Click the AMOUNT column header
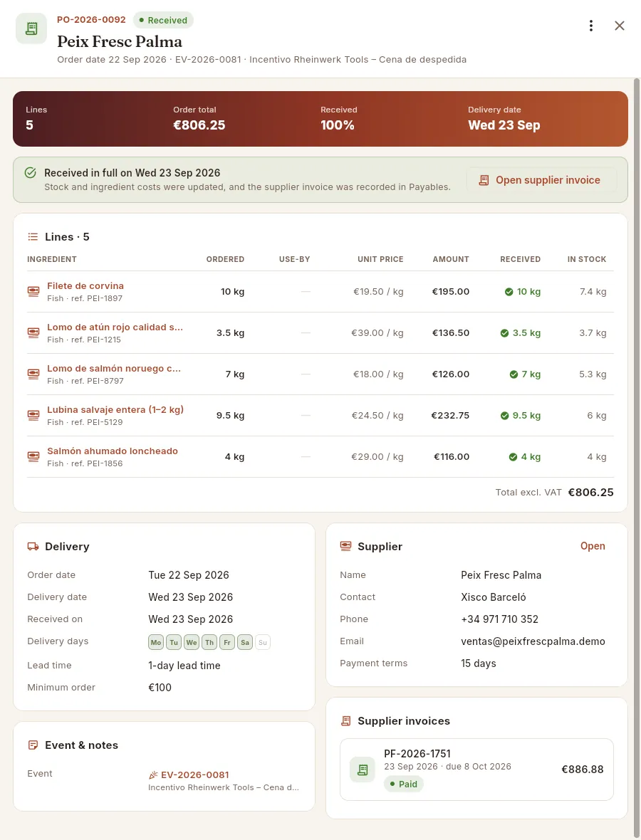Viewport: 641px width, 840px height. [451, 259]
